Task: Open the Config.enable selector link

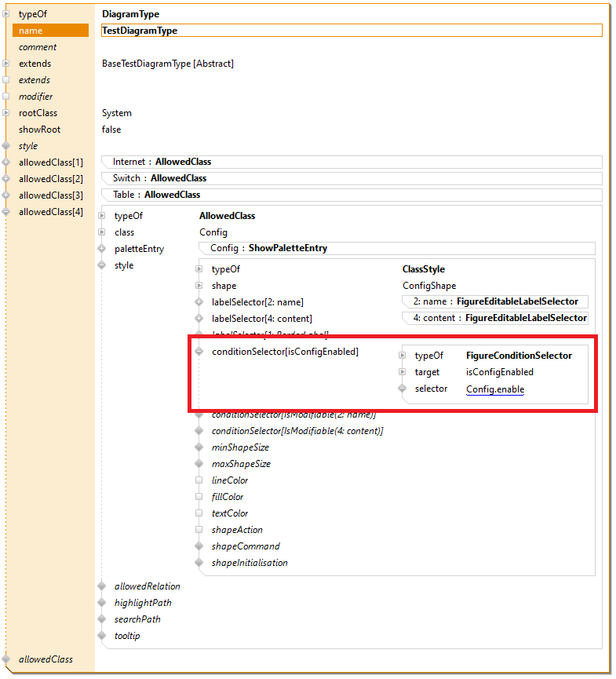Action: (494, 389)
